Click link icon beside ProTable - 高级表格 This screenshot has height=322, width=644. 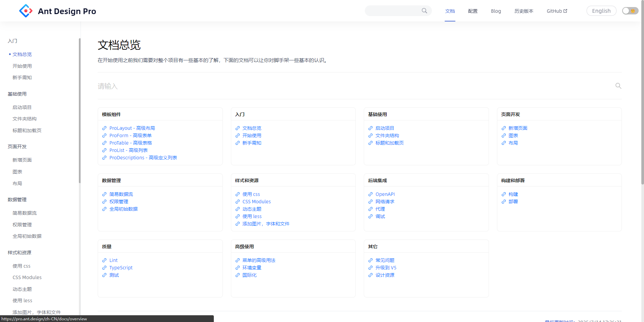[104, 143]
